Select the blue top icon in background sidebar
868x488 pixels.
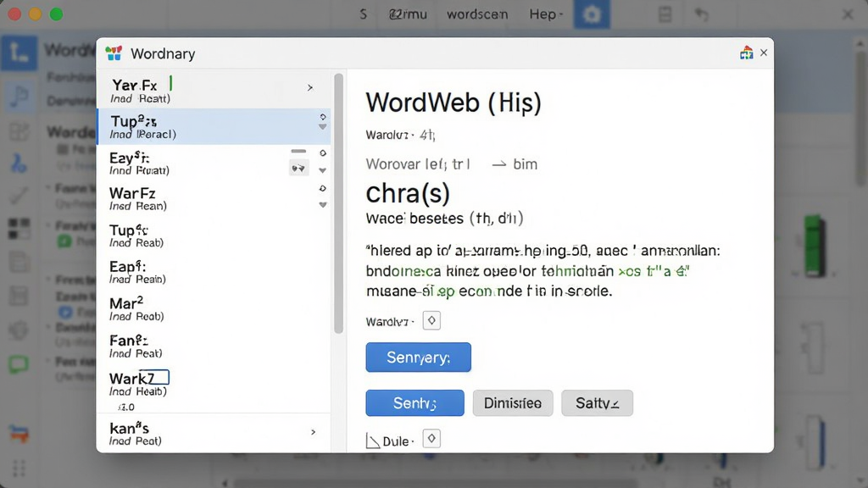click(19, 53)
